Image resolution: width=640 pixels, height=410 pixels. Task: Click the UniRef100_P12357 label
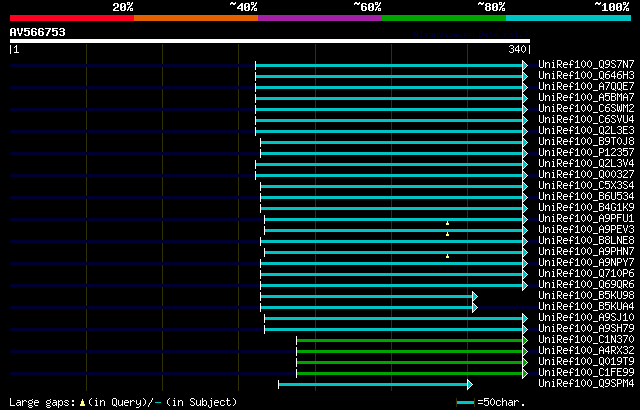coord(586,153)
